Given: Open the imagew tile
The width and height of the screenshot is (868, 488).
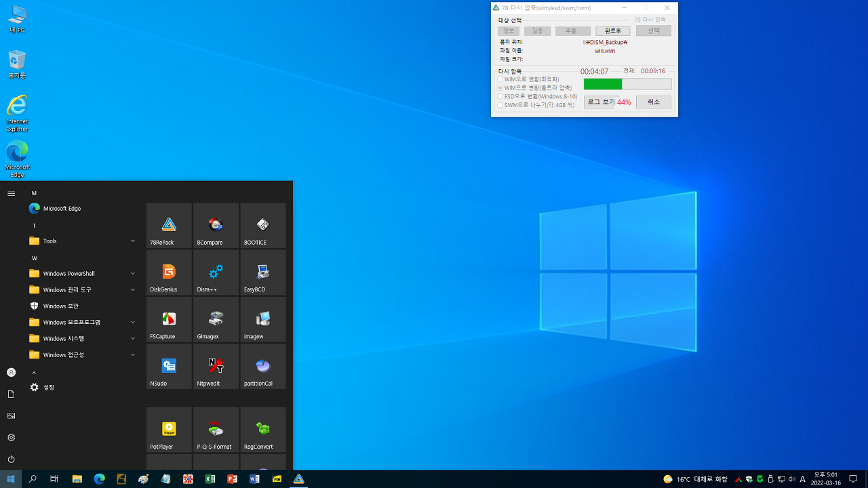Looking at the screenshot, I should point(263,319).
